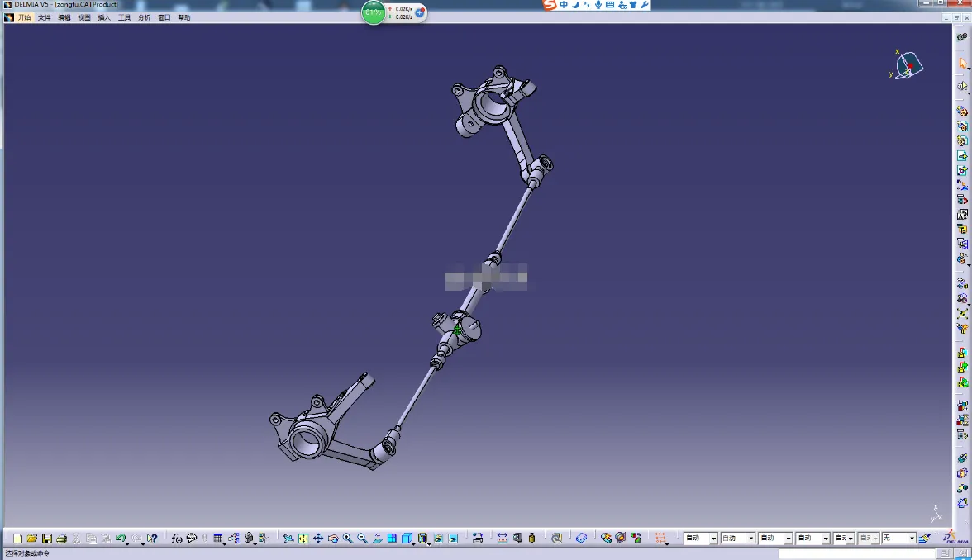Screen dimensions: 972x560
Task: Click the Undo arrow icon
Action: [x=121, y=539]
